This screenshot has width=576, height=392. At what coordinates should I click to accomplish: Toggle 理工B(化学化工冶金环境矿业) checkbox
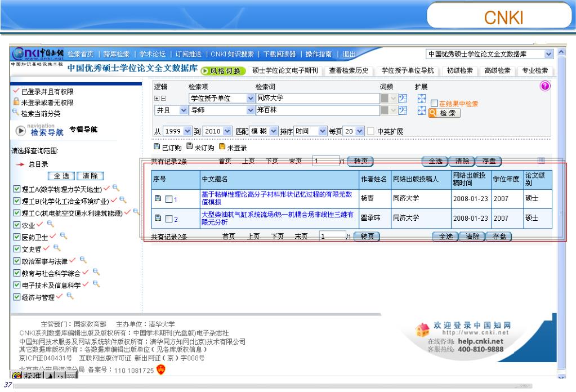[x=16, y=201]
